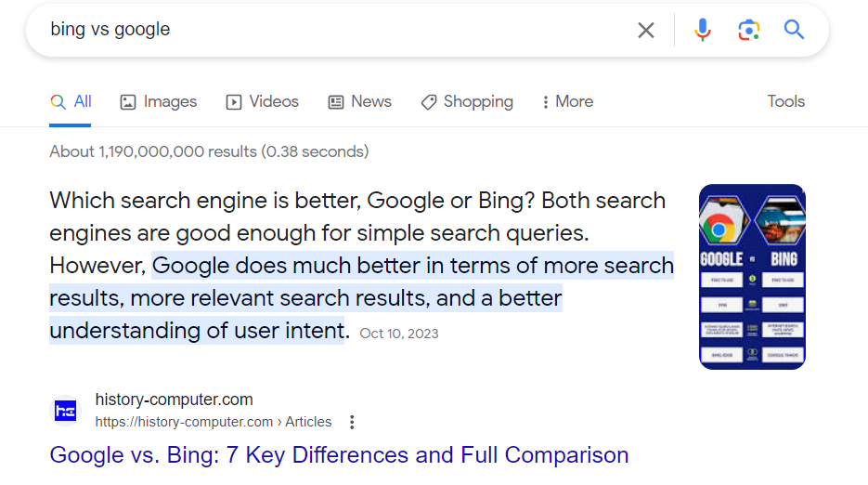Switch to the News tab
Viewport: 868px width, 485px height.
[359, 102]
